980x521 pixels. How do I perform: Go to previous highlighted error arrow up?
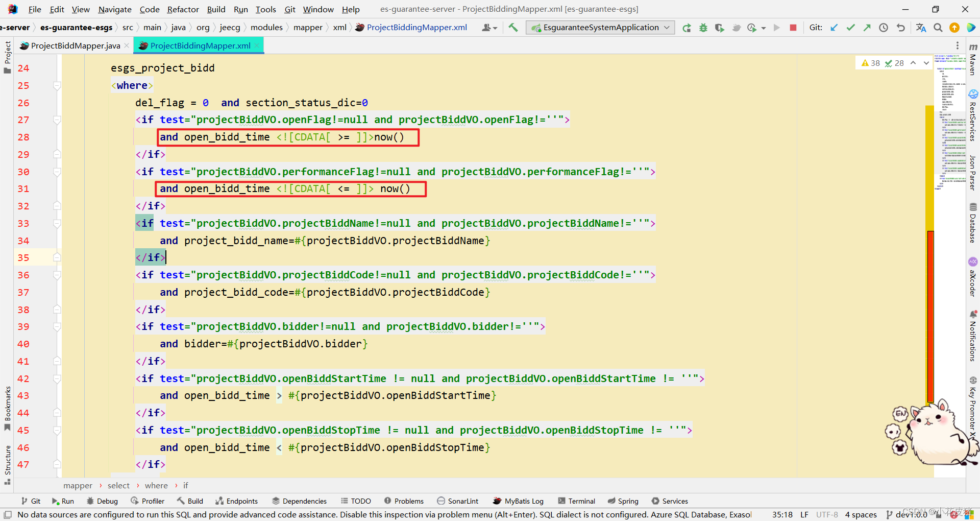(x=913, y=63)
